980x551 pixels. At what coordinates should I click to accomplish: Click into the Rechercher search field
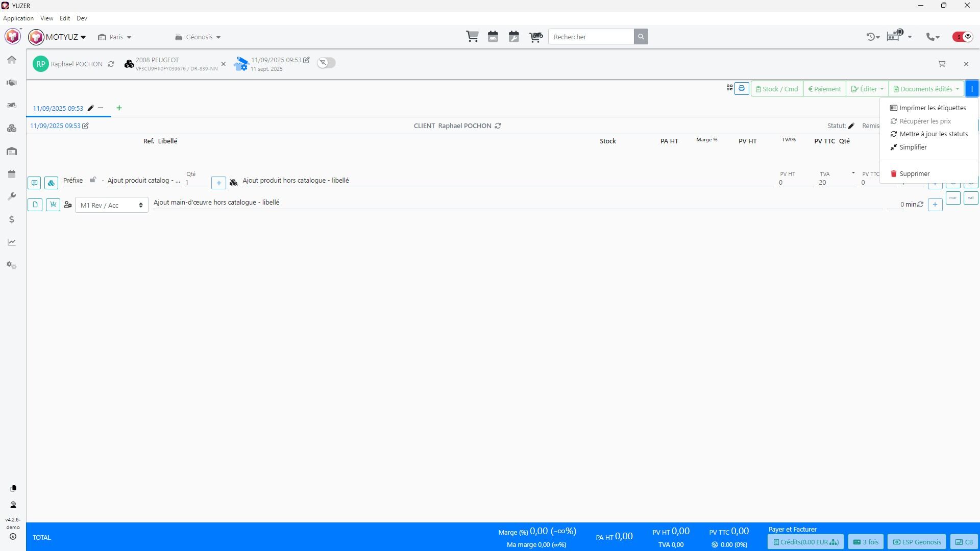tap(591, 37)
